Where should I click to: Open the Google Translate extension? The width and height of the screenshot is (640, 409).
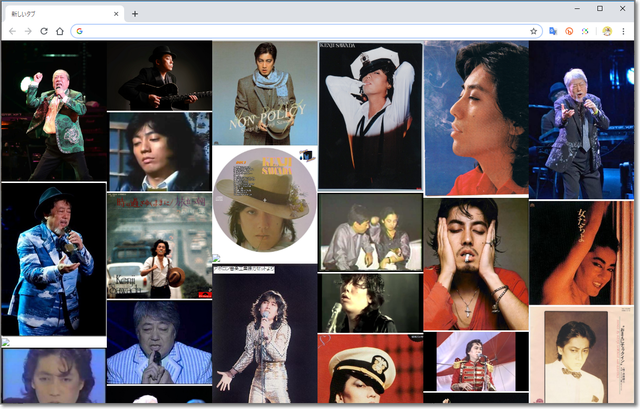553,31
